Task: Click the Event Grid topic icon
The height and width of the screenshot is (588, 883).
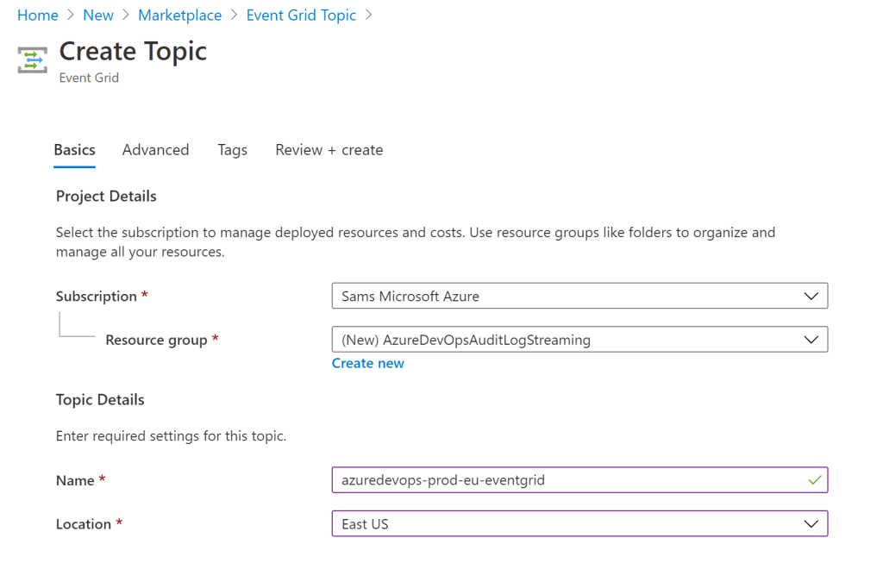Action: [32, 60]
